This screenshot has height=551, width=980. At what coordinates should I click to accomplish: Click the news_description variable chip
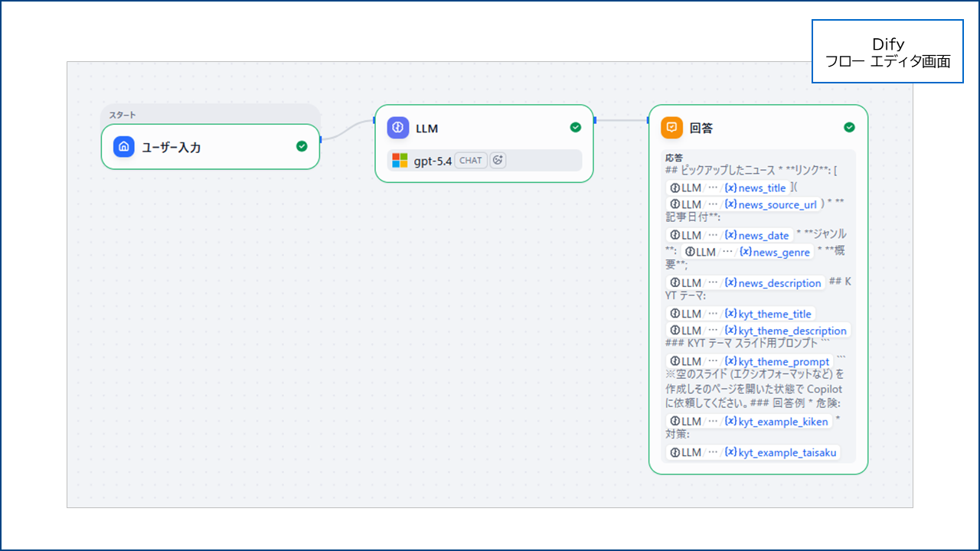tap(746, 283)
